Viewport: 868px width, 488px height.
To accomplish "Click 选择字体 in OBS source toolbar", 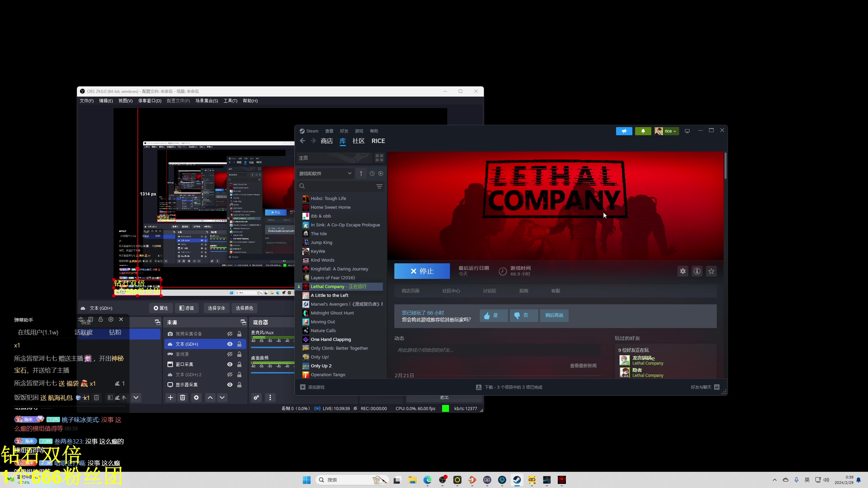I will coord(216,308).
